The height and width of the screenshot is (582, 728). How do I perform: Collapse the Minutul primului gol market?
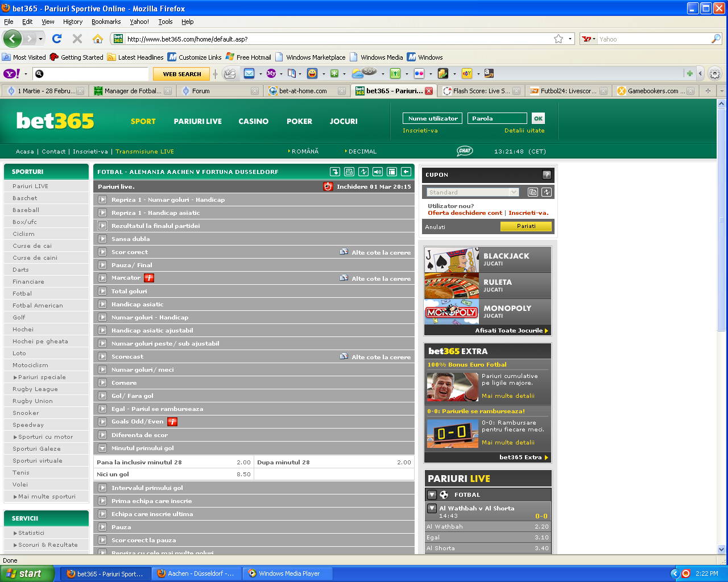pyautogui.click(x=102, y=448)
